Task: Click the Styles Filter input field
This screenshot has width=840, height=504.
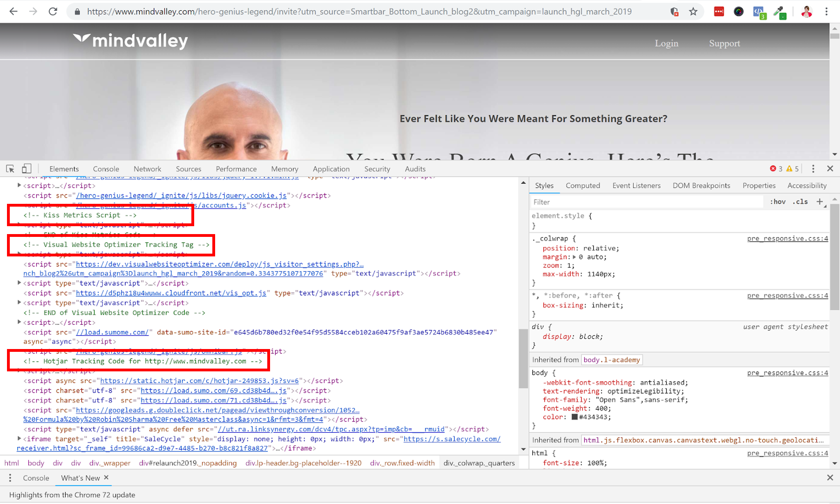Action: coord(647,202)
